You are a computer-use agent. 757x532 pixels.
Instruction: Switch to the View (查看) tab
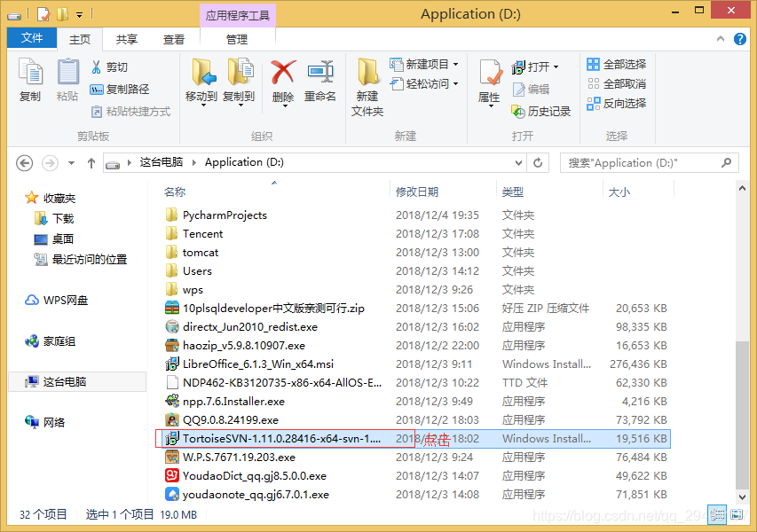point(174,39)
